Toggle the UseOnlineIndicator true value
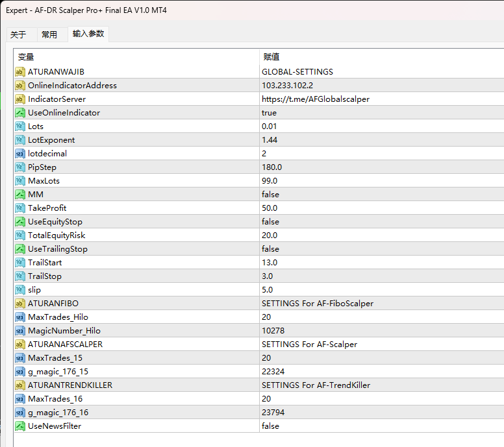The width and height of the screenshot is (504, 447). click(269, 112)
